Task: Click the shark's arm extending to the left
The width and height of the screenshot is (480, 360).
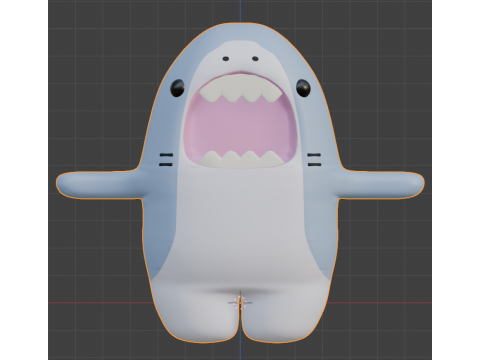Action: [100, 185]
